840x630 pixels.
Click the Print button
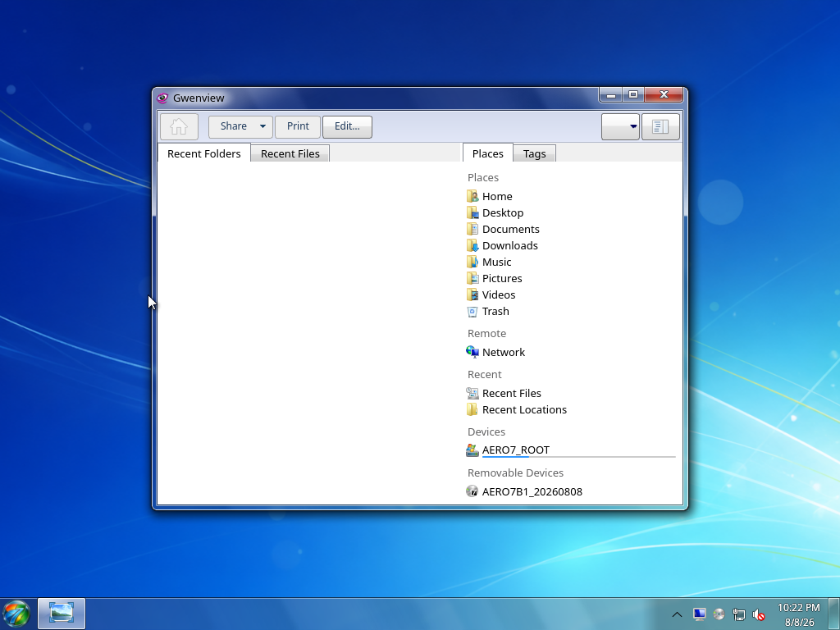pyautogui.click(x=298, y=126)
